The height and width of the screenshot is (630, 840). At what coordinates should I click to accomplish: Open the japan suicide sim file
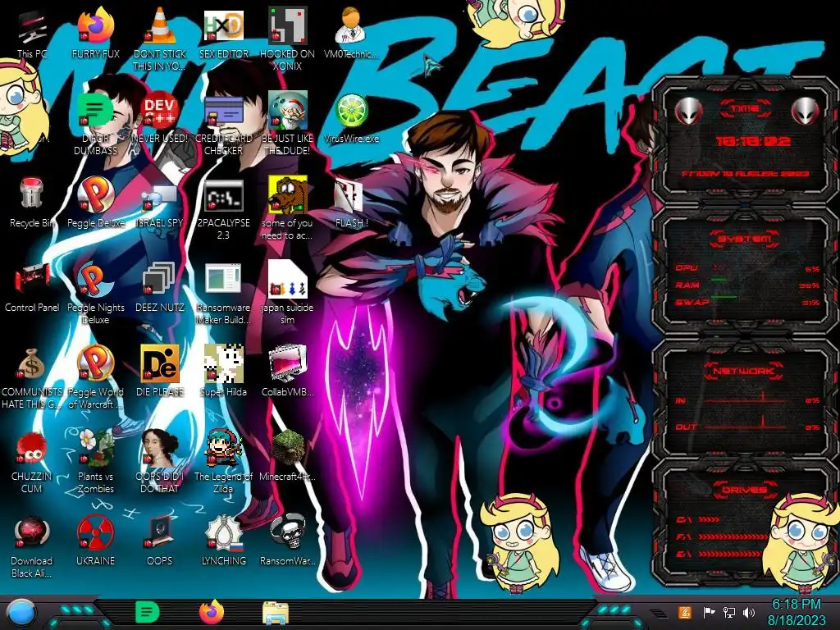click(287, 279)
